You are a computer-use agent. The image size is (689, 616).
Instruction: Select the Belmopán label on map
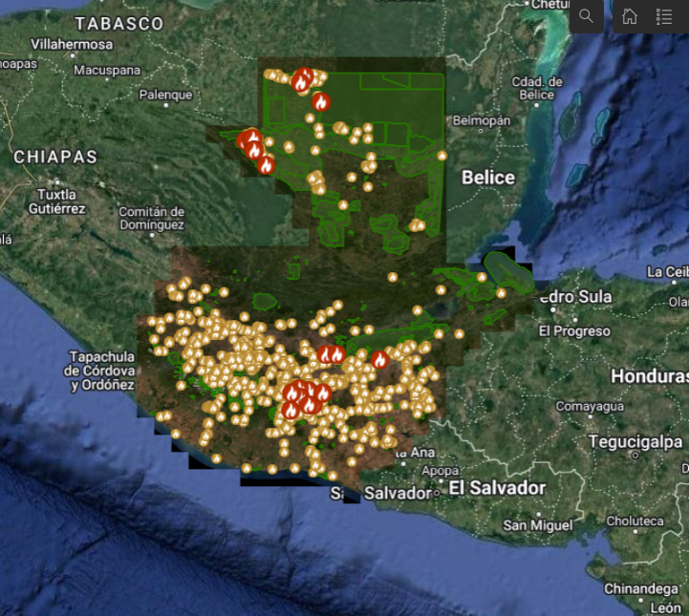point(483,121)
